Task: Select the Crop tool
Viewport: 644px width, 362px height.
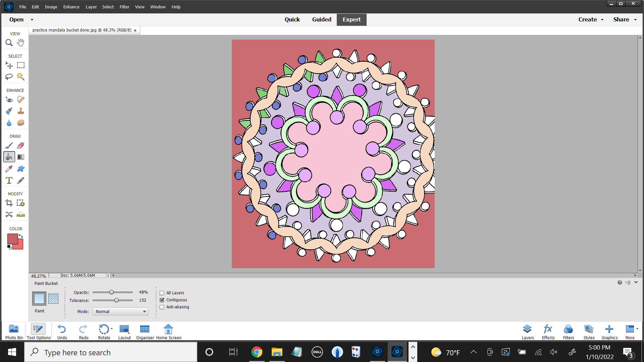Action: click(x=9, y=203)
